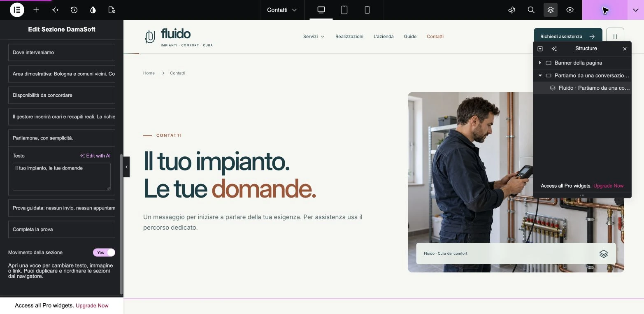Switch to tablet preview mode

tap(344, 10)
